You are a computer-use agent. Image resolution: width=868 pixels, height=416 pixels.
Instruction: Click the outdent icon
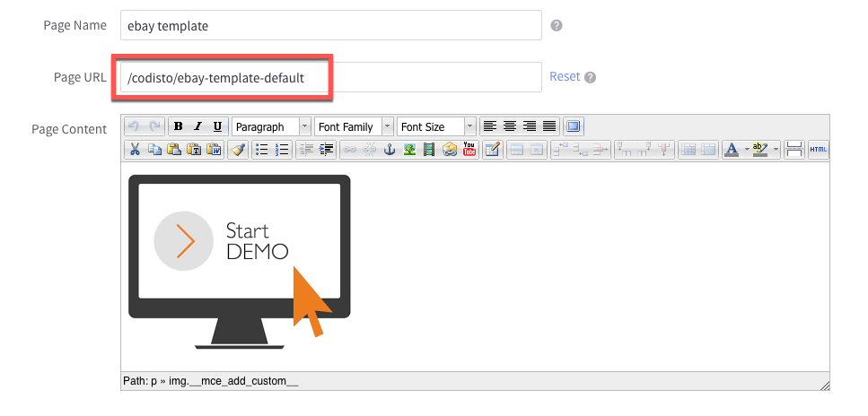point(306,150)
